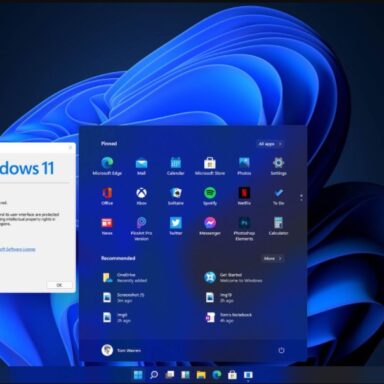Expand the All apps list
Viewport: 384px width, 384px height.
[270, 144]
